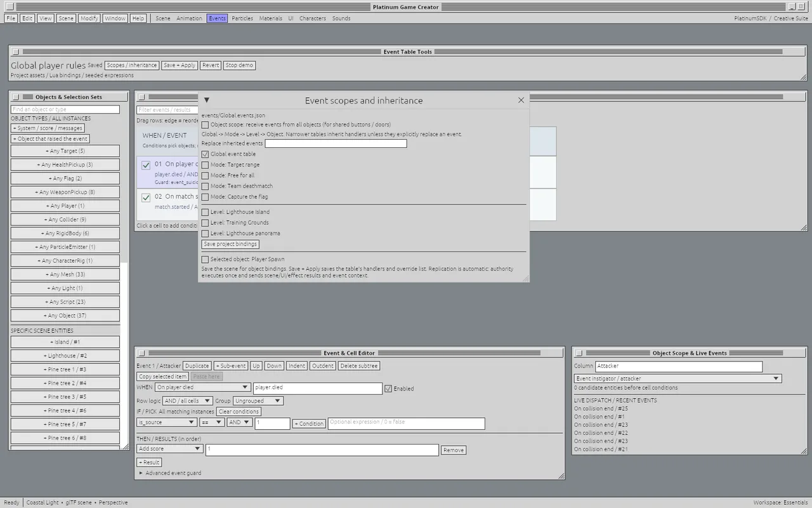Open the is_source condition dropdown
This screenshot has width=812, height=508.
(x=167, y=422)
